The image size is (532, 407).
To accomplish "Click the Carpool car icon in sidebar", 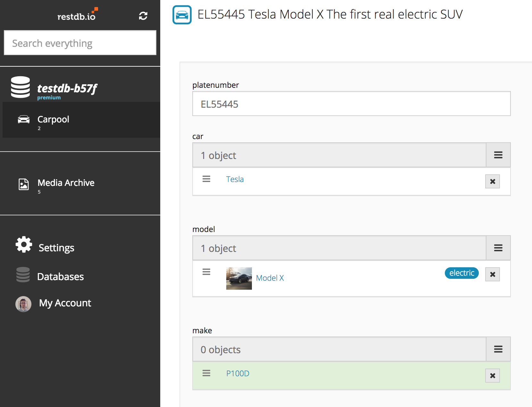I will click(24, 119).
